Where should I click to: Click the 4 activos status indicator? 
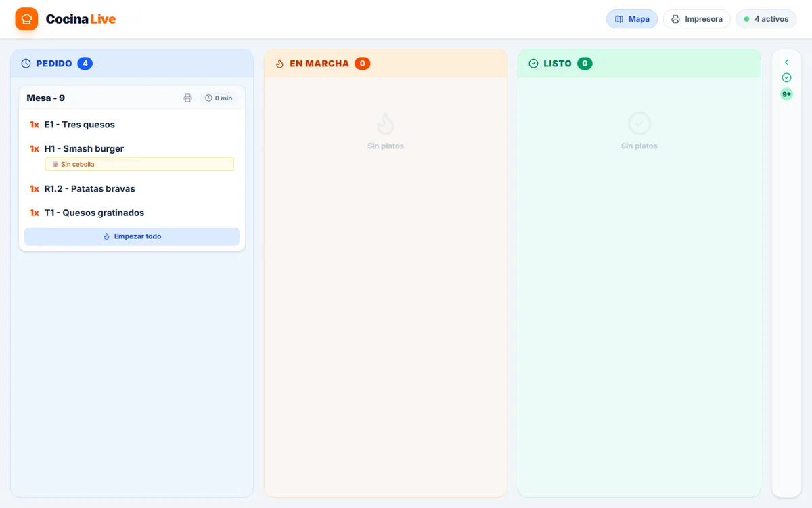coord(766,19)
